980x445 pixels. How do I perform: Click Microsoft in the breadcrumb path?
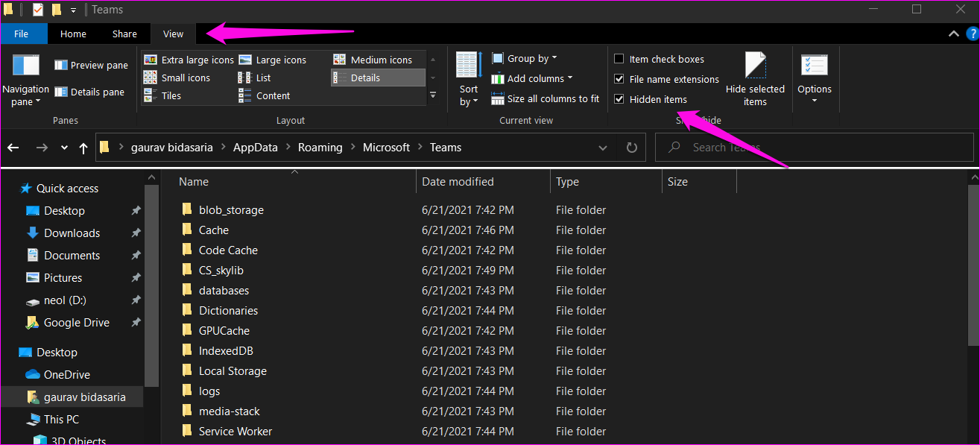386,148
